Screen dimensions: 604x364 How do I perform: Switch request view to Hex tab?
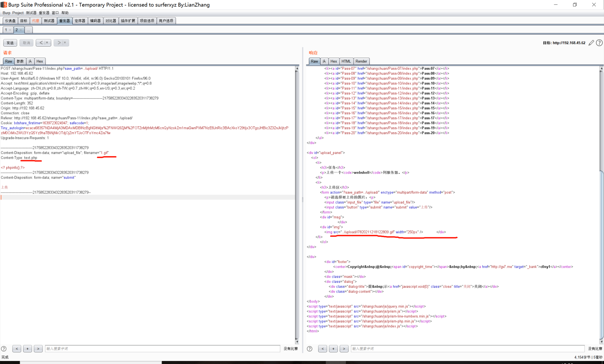40,61
